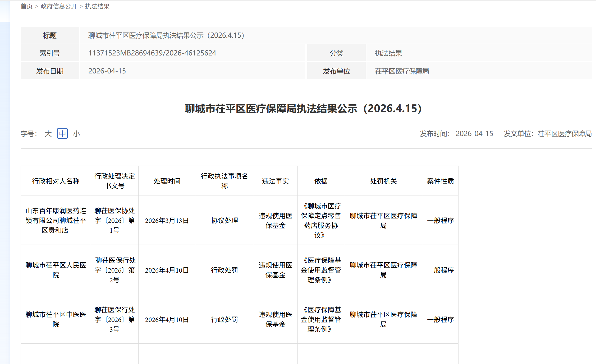Click the 山东百年康润医药连锁有限公司 cell

point(56,220)
